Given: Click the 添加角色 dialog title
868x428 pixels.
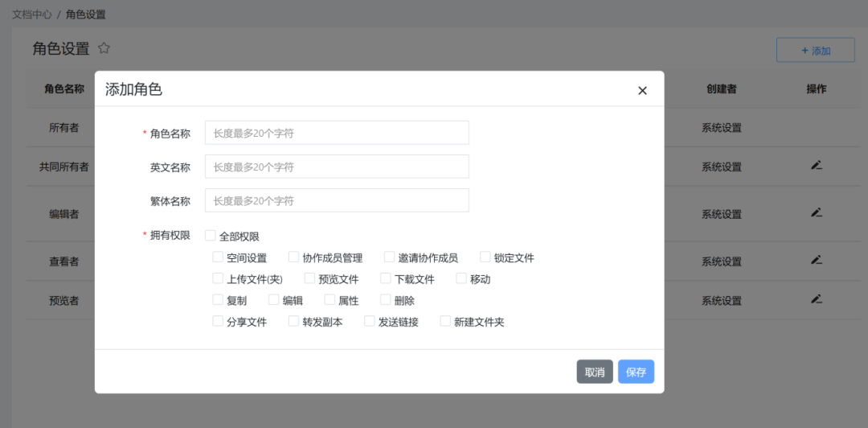Looking at the screenshot, I should [133, 89].
